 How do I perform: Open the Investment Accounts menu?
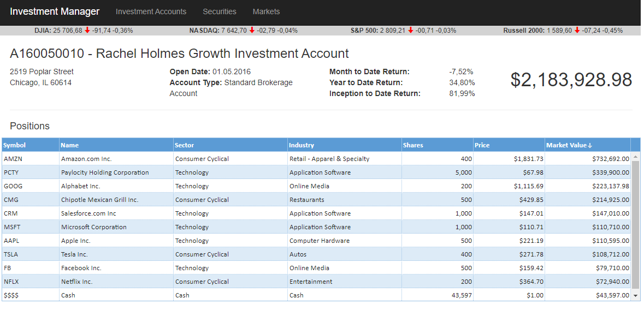[151, 11]
